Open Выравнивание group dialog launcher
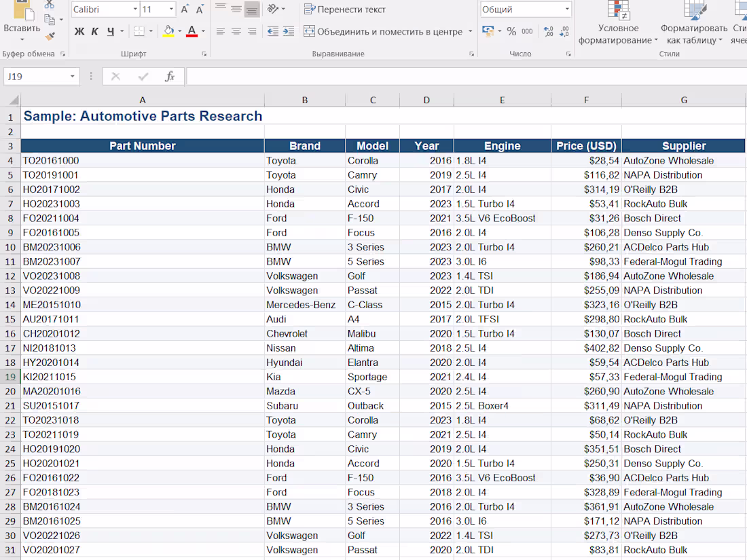The image size is (747, 560). (x=472, y=54)
